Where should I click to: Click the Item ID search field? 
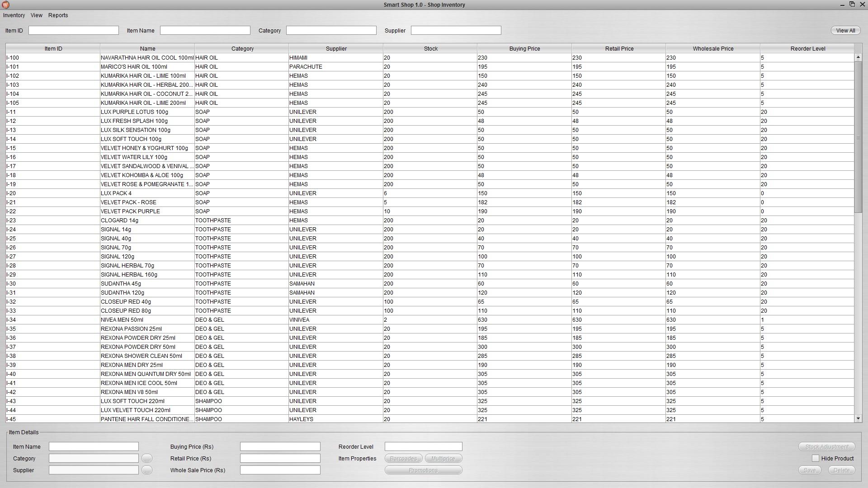click(74, 30)
